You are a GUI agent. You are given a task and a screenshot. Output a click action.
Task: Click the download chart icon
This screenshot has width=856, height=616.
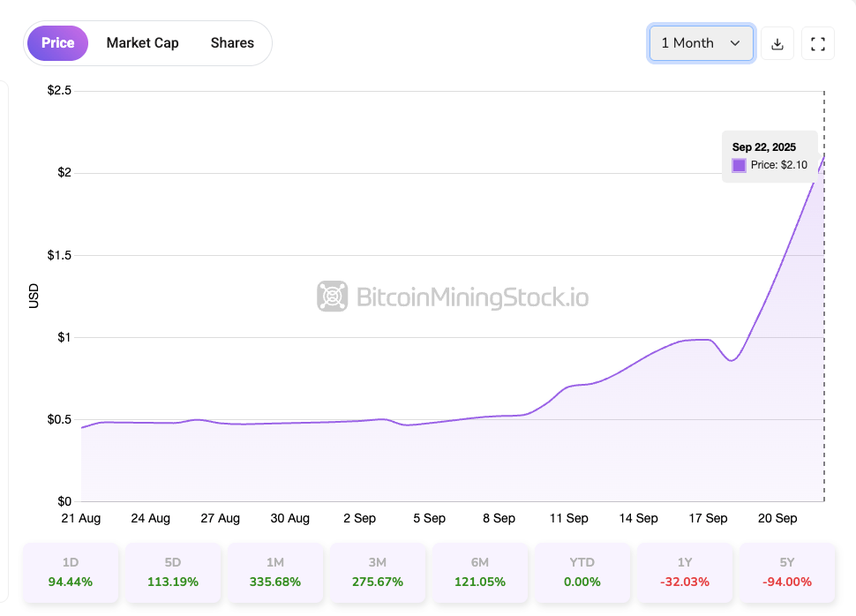click(777, 43)
